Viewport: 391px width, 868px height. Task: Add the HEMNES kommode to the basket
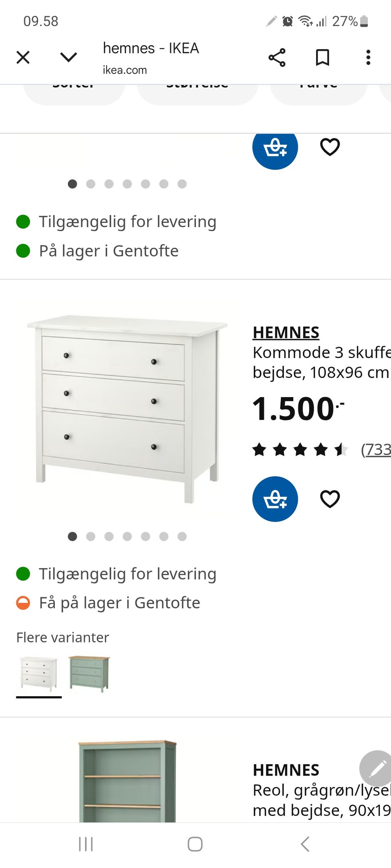[275, 499]
